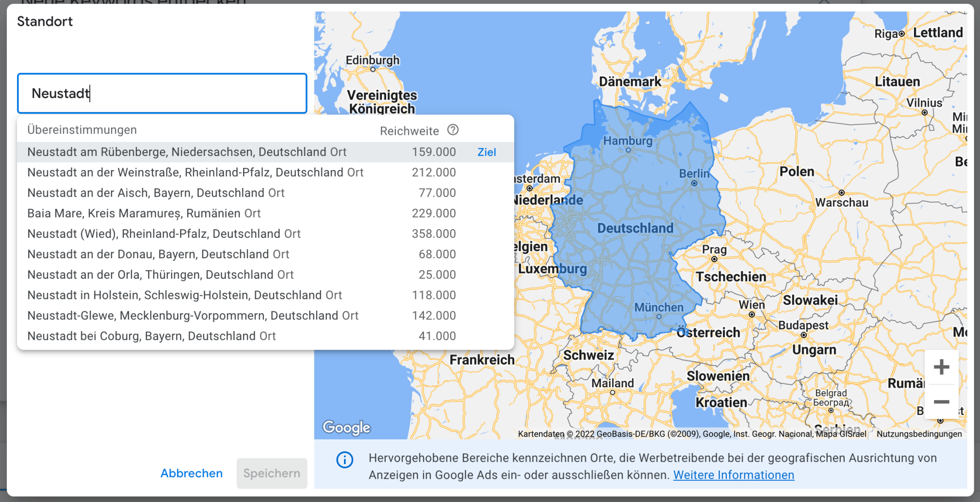Click Mailand on the map
The height and width of the screenshot is (502, 980).
pyautogui.click(x=612, y=383)
